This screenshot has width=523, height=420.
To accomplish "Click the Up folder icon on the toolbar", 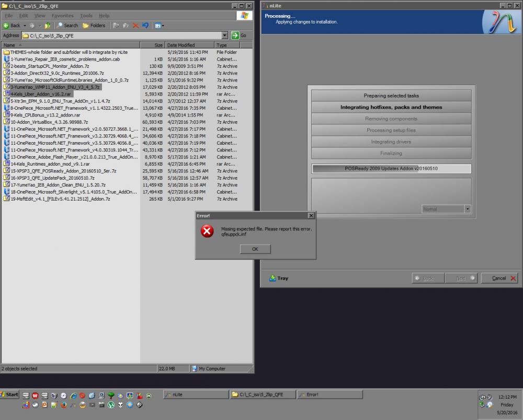I will [47, 25].
